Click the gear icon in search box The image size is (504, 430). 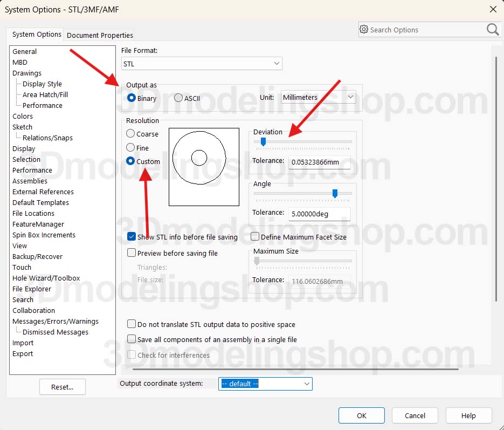(x=363, y=29)
